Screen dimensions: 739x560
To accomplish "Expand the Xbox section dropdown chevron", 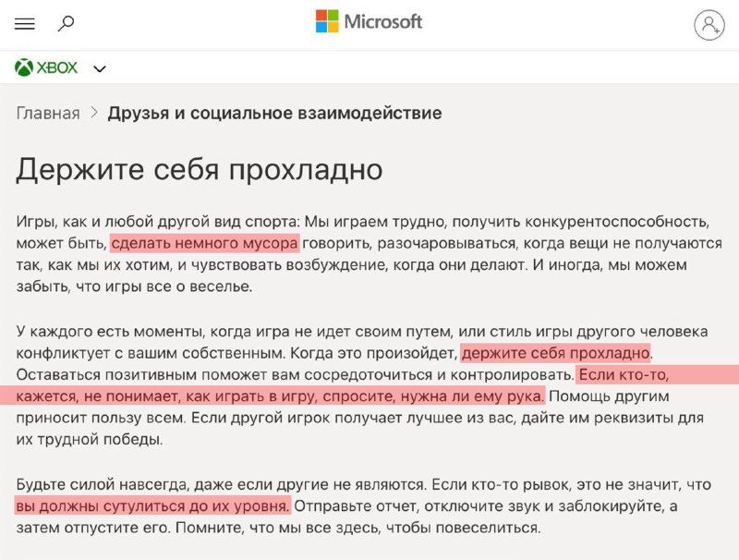I will click(99, 67).
